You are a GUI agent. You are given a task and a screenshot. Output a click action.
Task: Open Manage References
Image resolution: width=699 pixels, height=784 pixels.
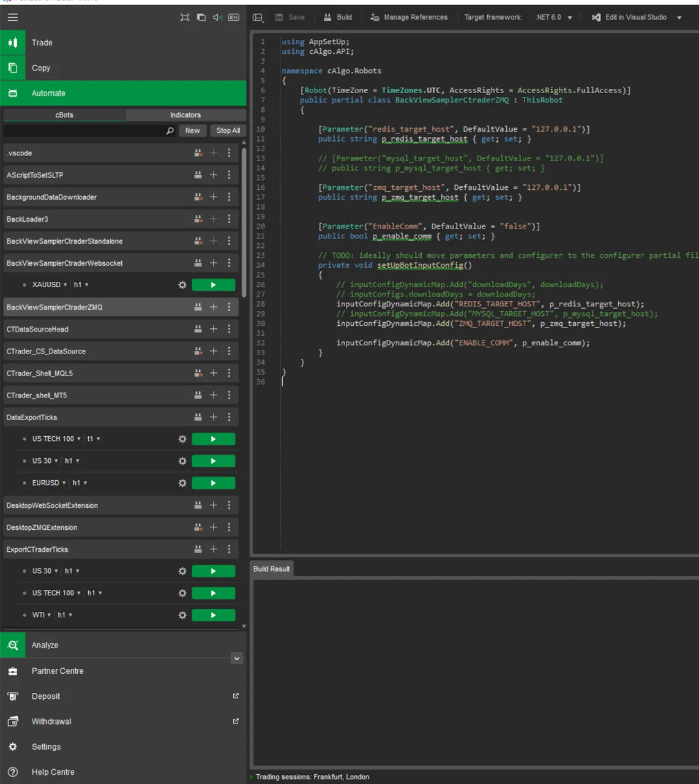coord(409,17)
